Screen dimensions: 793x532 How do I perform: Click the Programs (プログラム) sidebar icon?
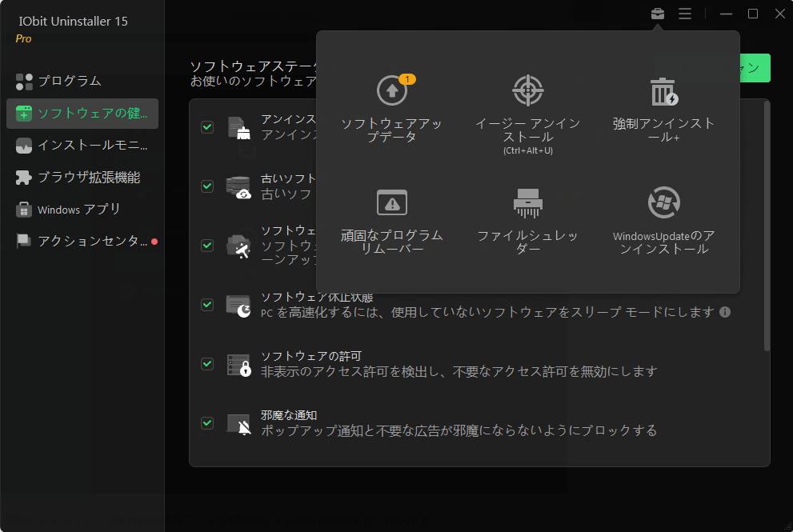[x=24, y=82]
